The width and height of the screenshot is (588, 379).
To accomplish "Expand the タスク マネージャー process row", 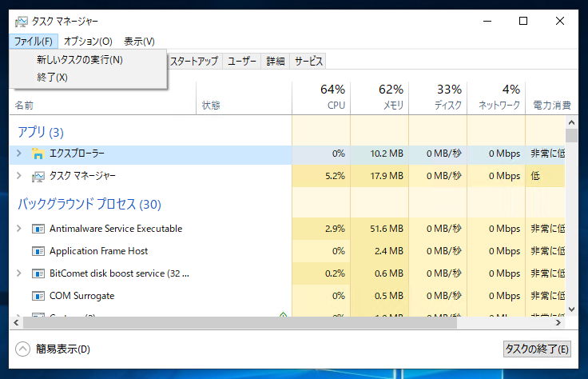I will click(18, 176).
